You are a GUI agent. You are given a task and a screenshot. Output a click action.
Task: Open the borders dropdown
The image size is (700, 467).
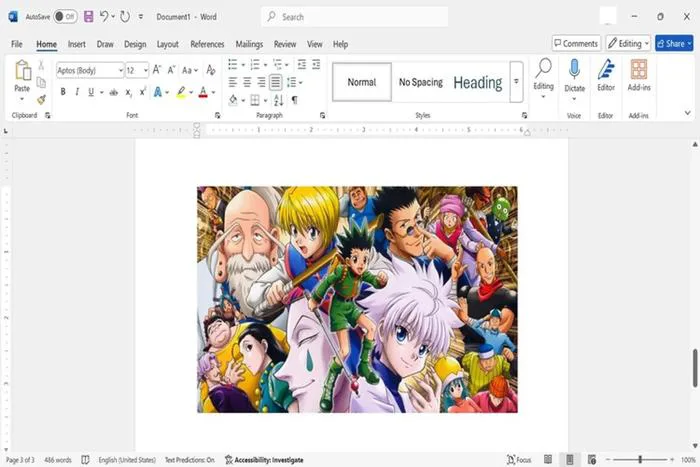[265, 100]
